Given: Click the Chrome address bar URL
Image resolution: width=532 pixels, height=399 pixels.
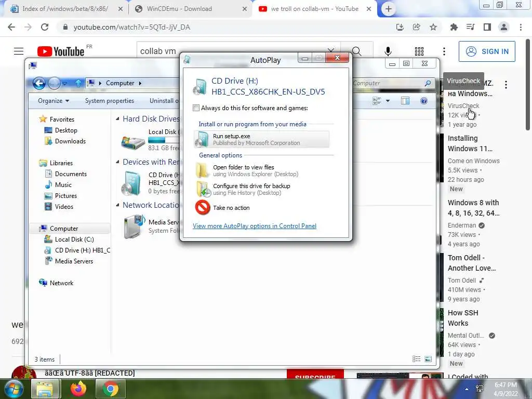Looking at the screenshot, I should pyautogui.click(x=131, y=27).
